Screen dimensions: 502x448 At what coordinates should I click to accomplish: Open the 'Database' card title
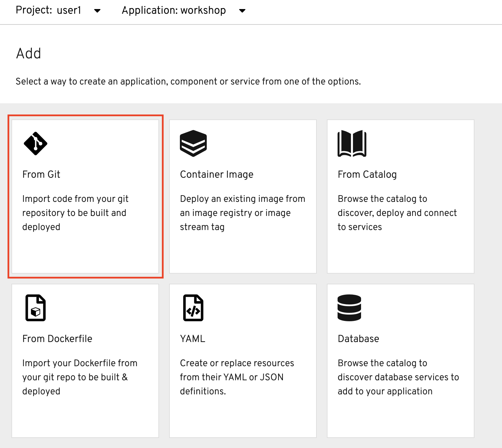358,339
